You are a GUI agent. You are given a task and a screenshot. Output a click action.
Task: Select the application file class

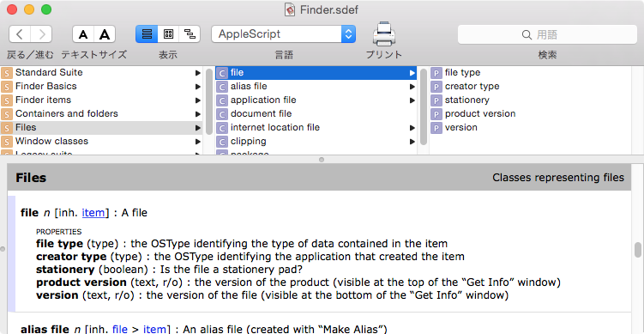click(x=316, y=100)
